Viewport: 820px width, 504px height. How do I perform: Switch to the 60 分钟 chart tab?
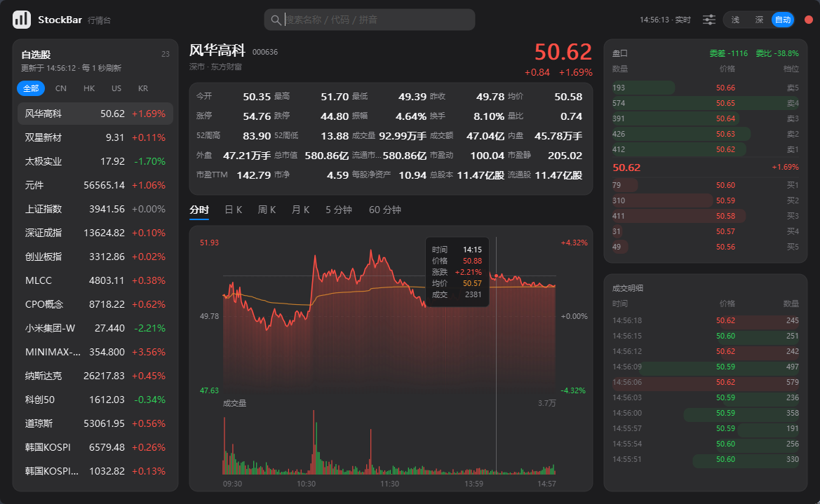click(385, 210)
